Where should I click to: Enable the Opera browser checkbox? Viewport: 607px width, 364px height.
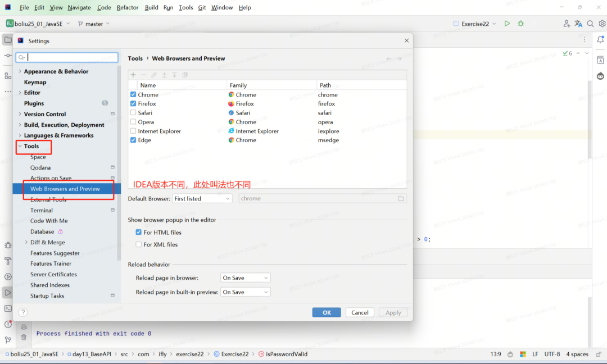pyautogui.click(x=133, y=121)
